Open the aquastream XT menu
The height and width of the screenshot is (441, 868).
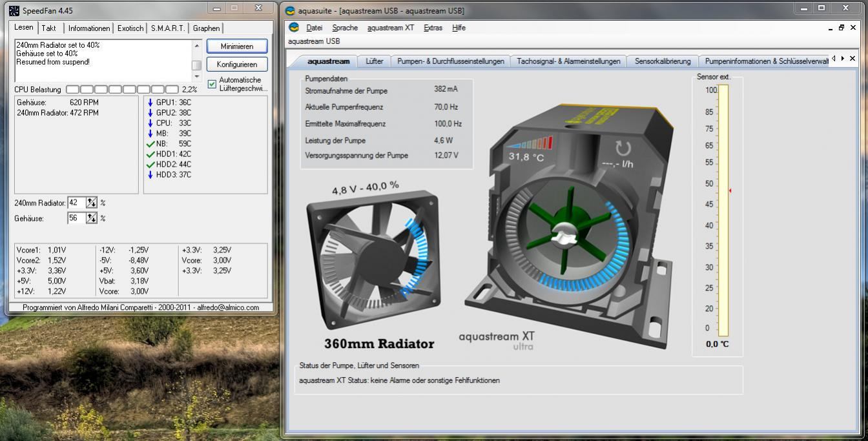390,28
